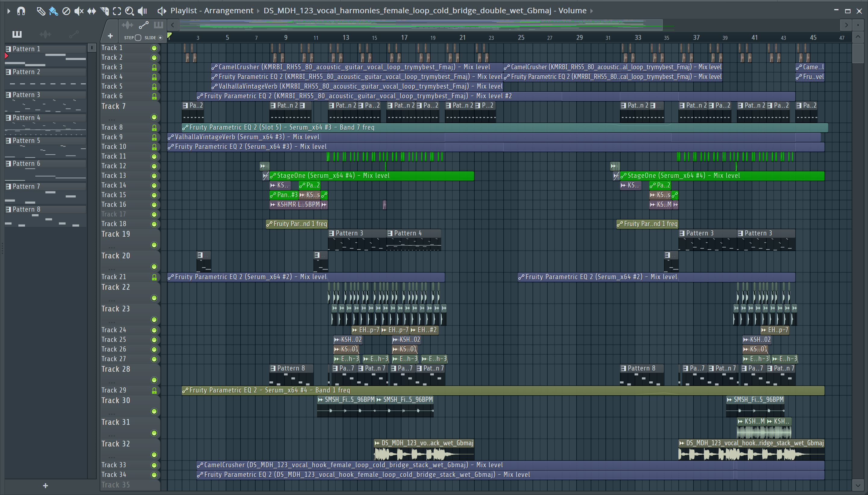
Task: Click the picker panel scrollbar handle
Action: tap(92, 48)
